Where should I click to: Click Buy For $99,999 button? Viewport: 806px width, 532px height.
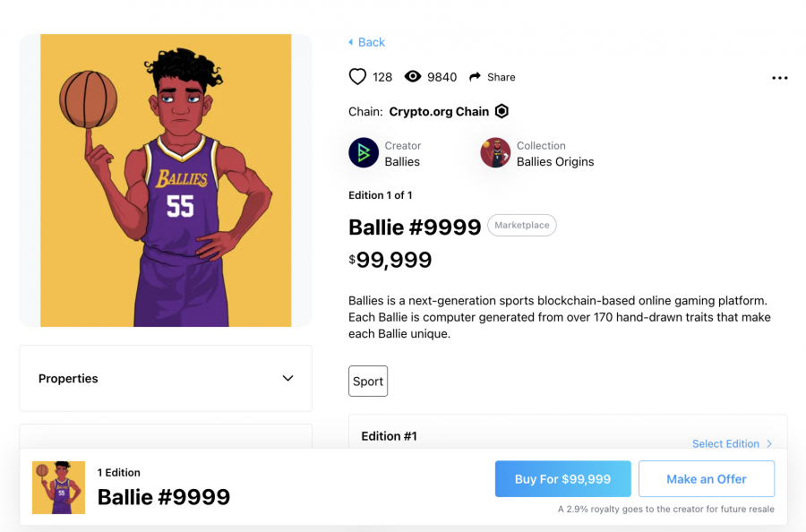click(x=563, y=478)
